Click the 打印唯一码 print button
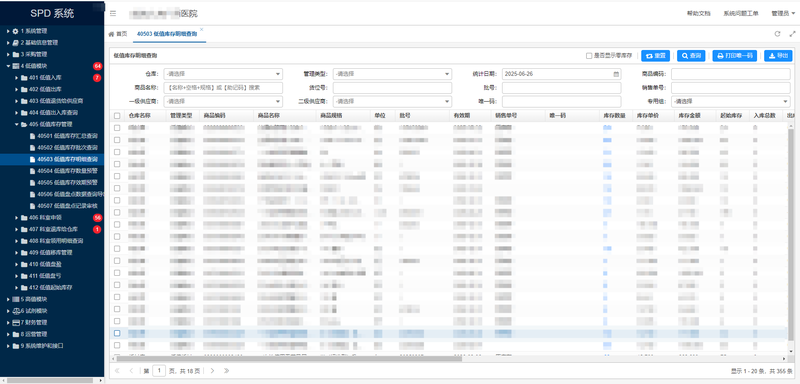Screen dimensions: 800x384 tap(735, 56)
